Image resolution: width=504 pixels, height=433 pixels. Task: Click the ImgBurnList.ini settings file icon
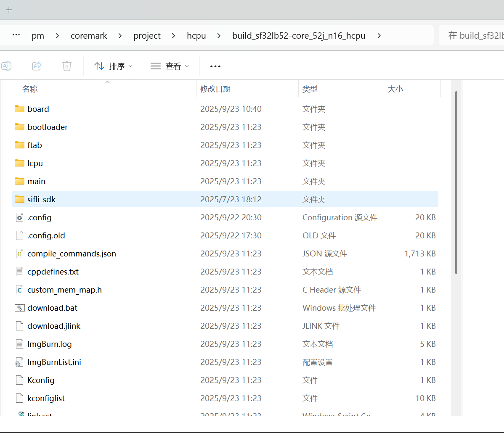(19, 362)
